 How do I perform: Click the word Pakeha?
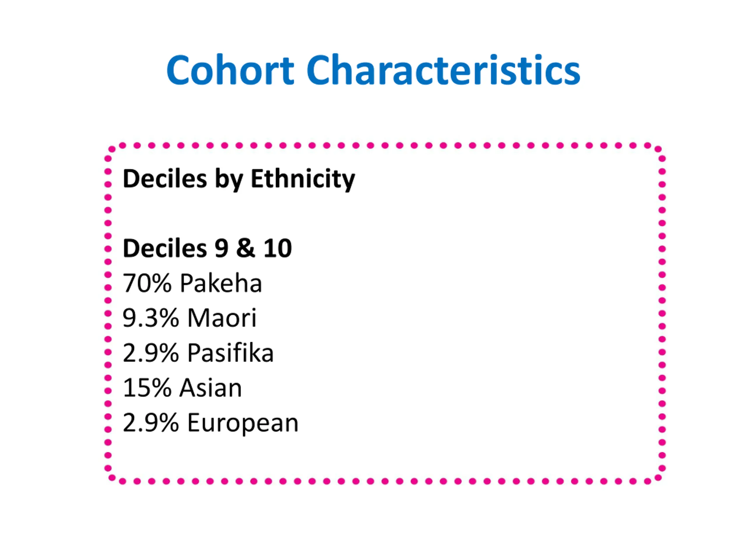221,283
